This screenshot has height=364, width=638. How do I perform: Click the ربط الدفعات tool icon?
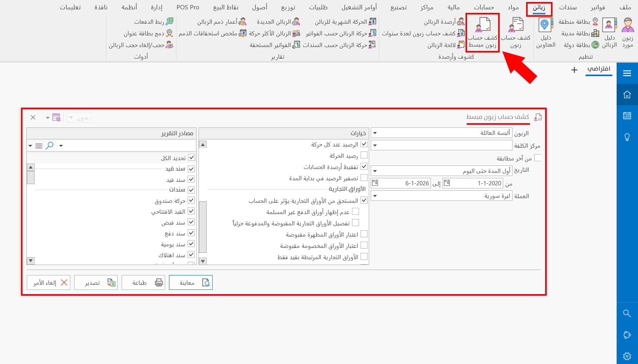170,21
